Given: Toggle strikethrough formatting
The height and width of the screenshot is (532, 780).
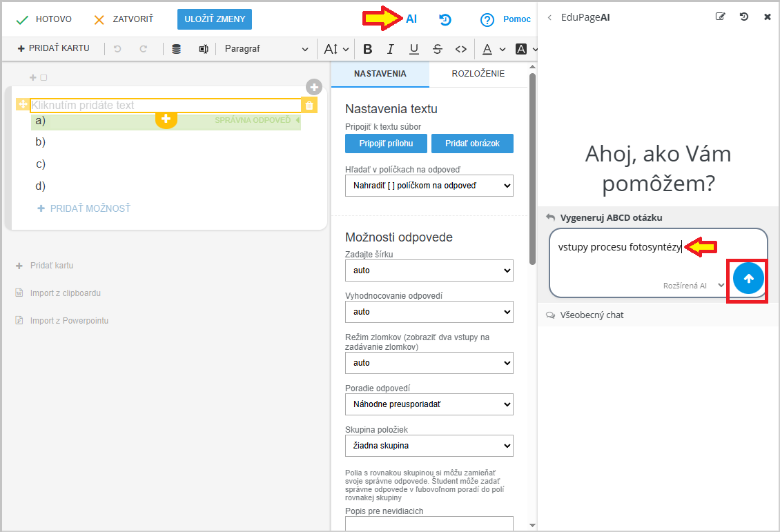Looking at the screenshot, I should click(x=437, y=49).
